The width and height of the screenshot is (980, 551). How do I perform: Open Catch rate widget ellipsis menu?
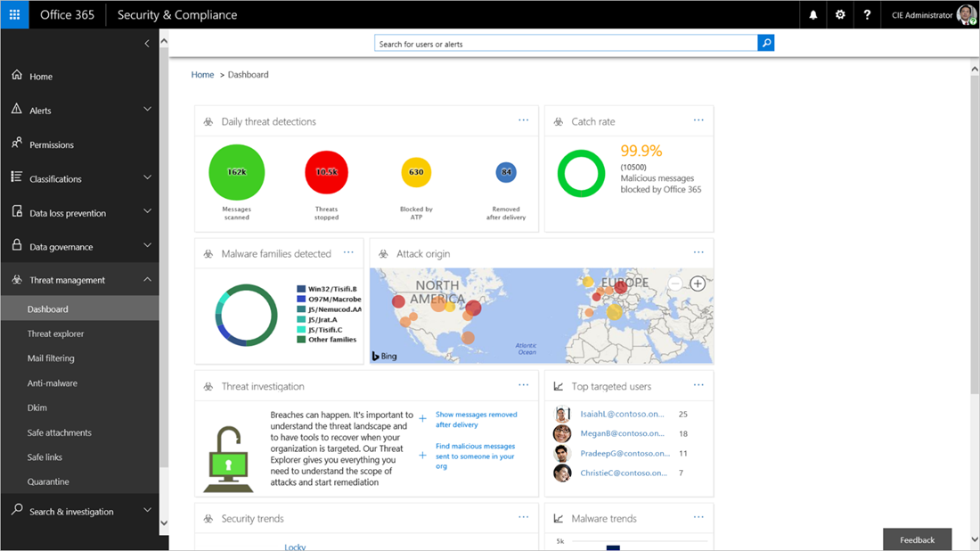coord(698,120)
